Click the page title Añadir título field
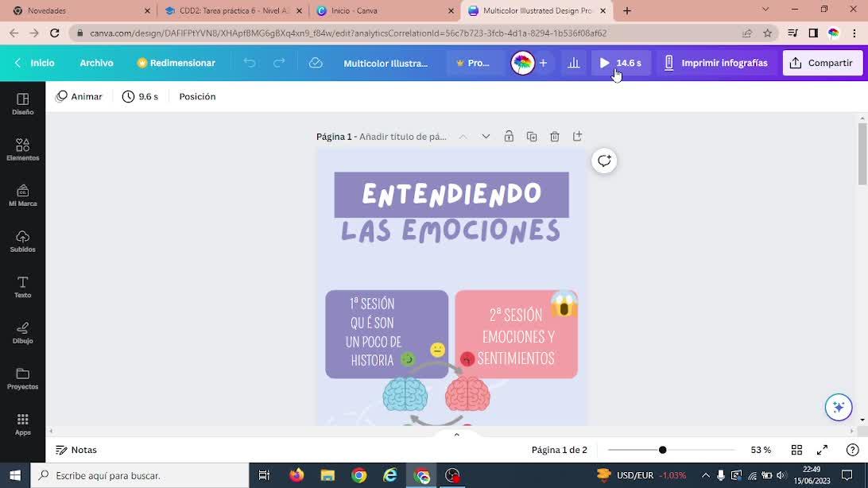The height and width of the screenshot is (488, 868). tap(403, 136)
